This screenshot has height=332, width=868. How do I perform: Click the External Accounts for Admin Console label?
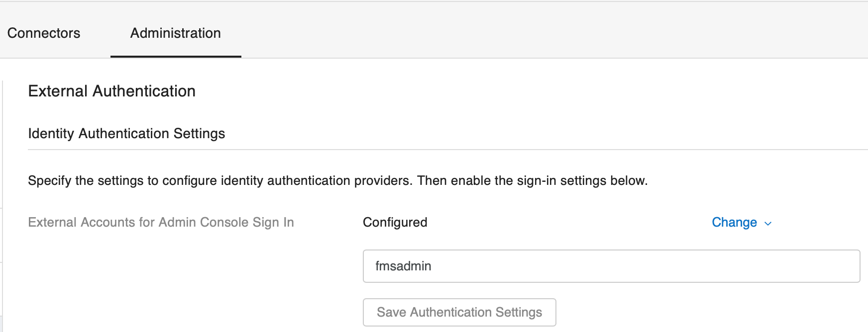[161, 222]
